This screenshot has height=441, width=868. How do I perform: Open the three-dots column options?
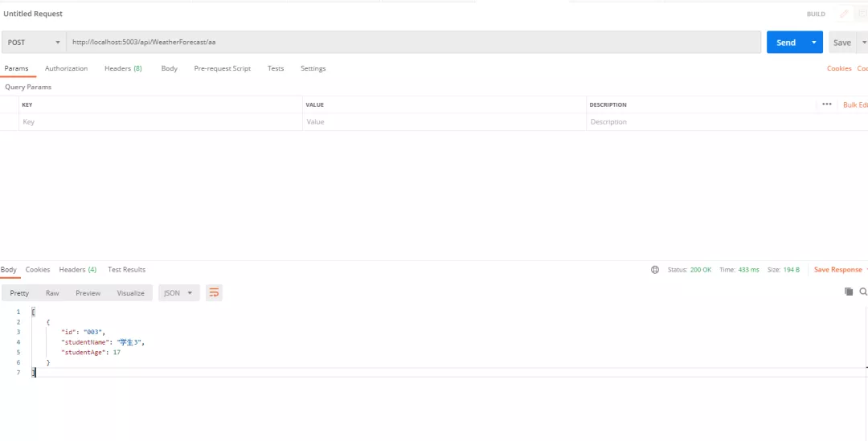[826, 104]
